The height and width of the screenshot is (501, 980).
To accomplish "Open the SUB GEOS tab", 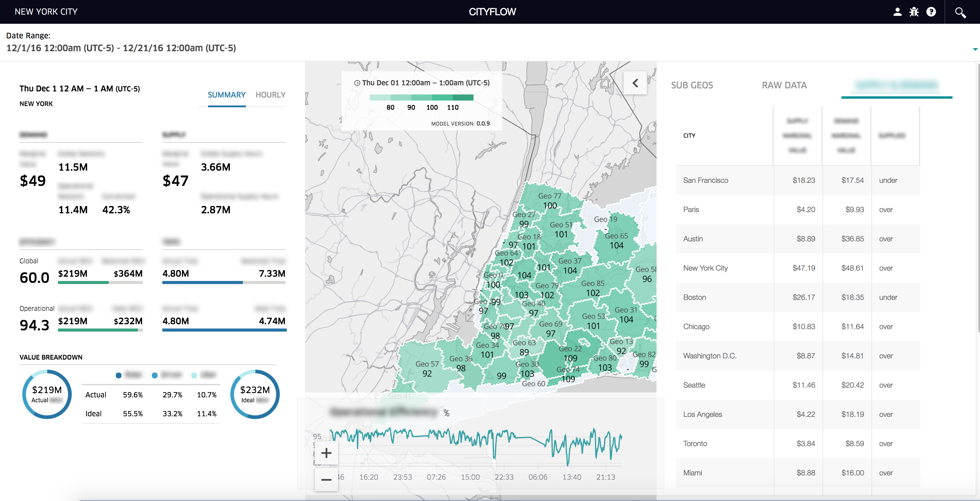I will click(692, 85).
